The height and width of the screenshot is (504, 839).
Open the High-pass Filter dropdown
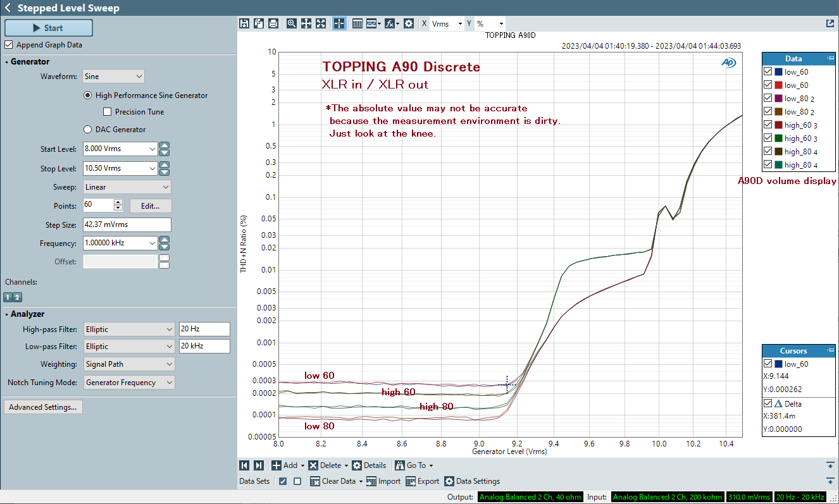(129, 329)
